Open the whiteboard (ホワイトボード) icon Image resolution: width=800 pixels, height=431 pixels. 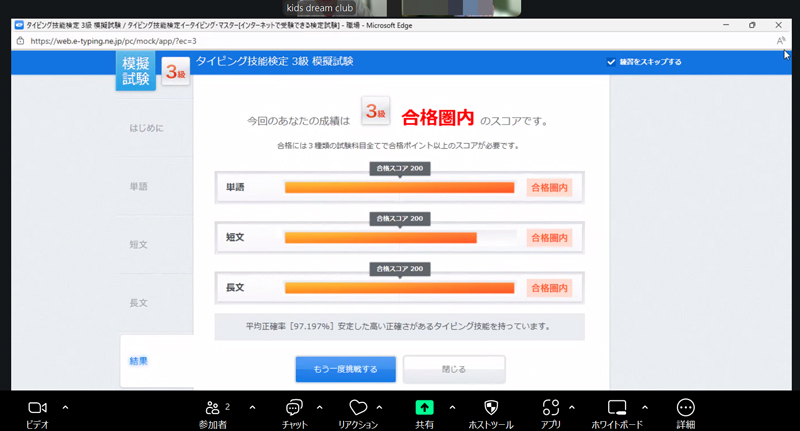tap(617, 408)
